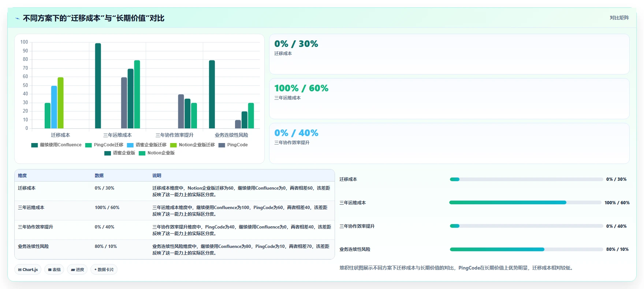Click the 业务连续性风险 chart x-axis label
The image size is (644, 289).
(231, 135)
